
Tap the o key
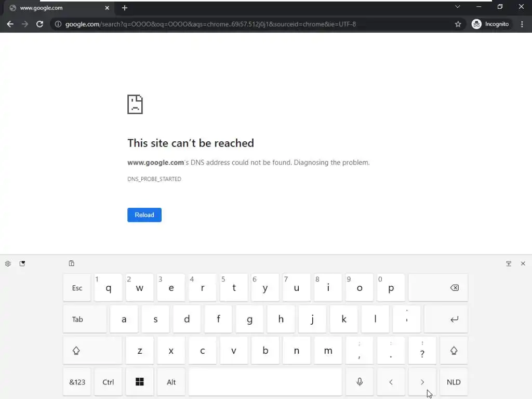click(360, 288)
